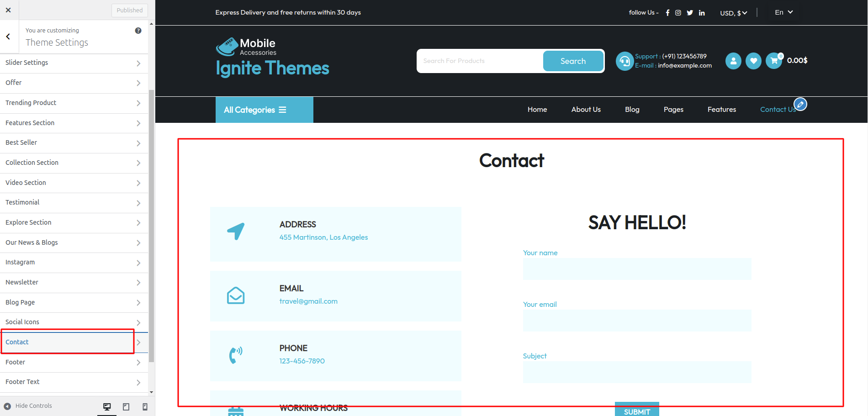Open the En language dropdown
The image size is (868, 416).
(783, 12)
